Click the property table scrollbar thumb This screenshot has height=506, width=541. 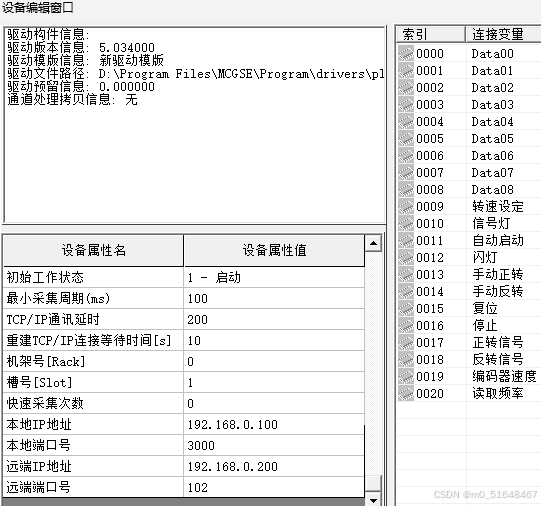click(x=373, y=483)
